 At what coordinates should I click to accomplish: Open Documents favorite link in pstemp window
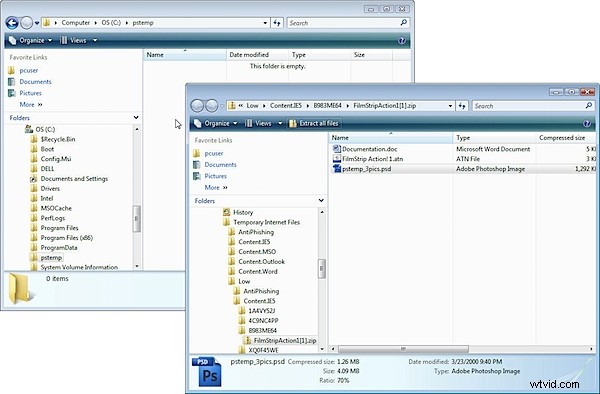pyautogui.click(x=35, y=82)
